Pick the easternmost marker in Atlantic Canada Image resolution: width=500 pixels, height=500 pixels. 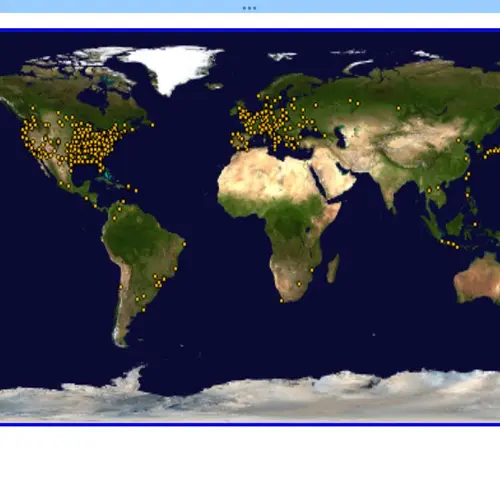click(x=153, y=125)
